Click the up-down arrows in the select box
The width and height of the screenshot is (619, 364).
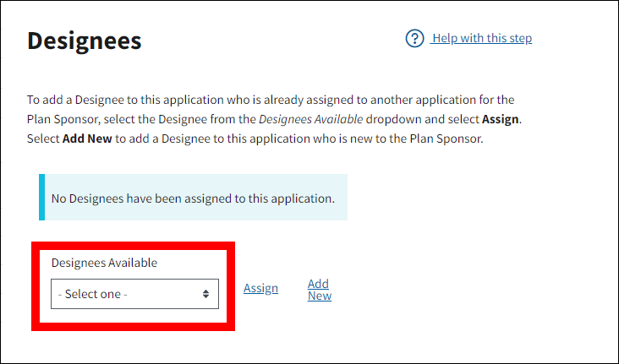(205, 294)
